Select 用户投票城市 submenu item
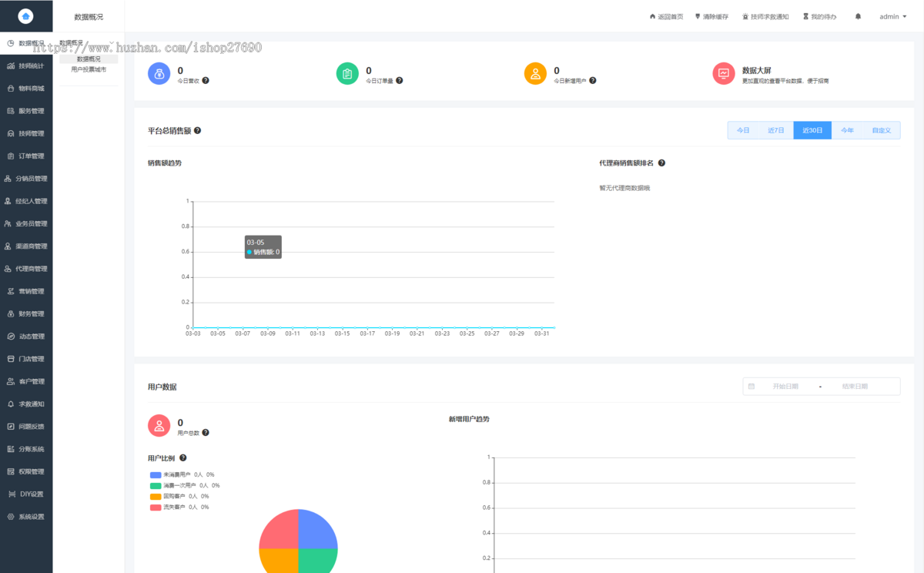 click(x=89, y=69)
